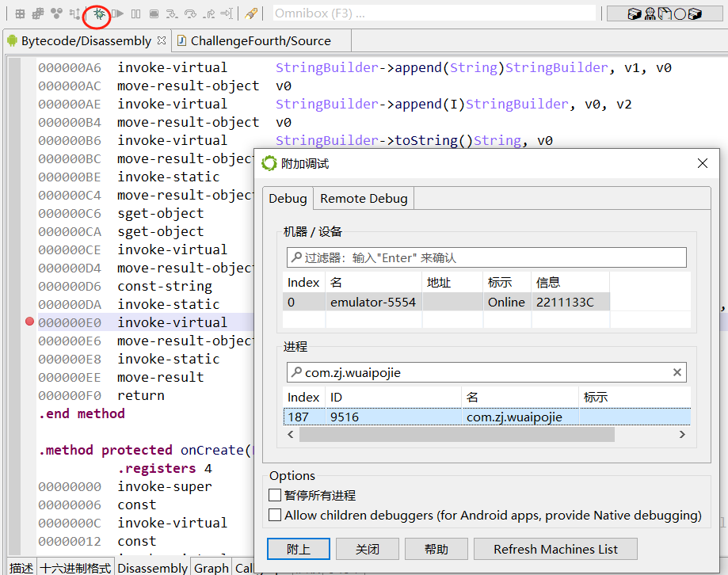
Task: Switch to the Graph view tab
Action: [211, 568]
